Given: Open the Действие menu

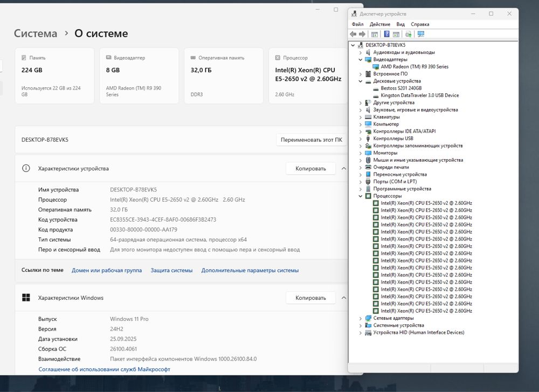Looking at the screenshot, I should (x=380, y=24).
